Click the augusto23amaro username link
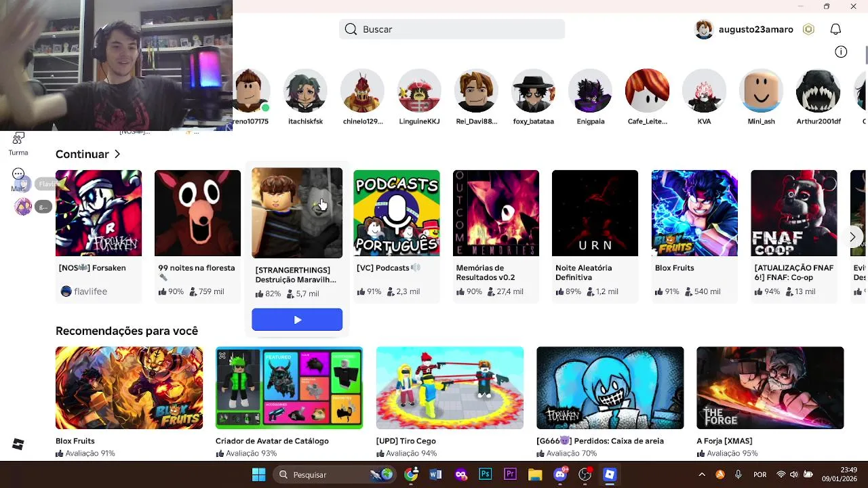This screenshot has height=488, width=868. tap(755, 29)
